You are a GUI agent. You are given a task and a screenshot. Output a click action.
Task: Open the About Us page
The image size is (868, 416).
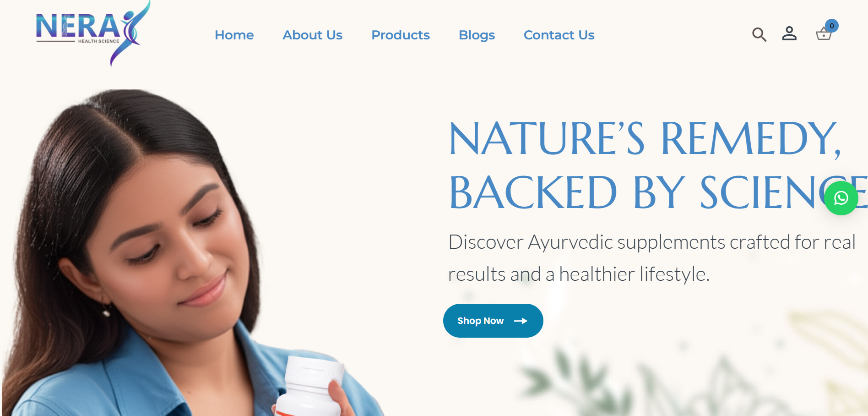point(312,35)
